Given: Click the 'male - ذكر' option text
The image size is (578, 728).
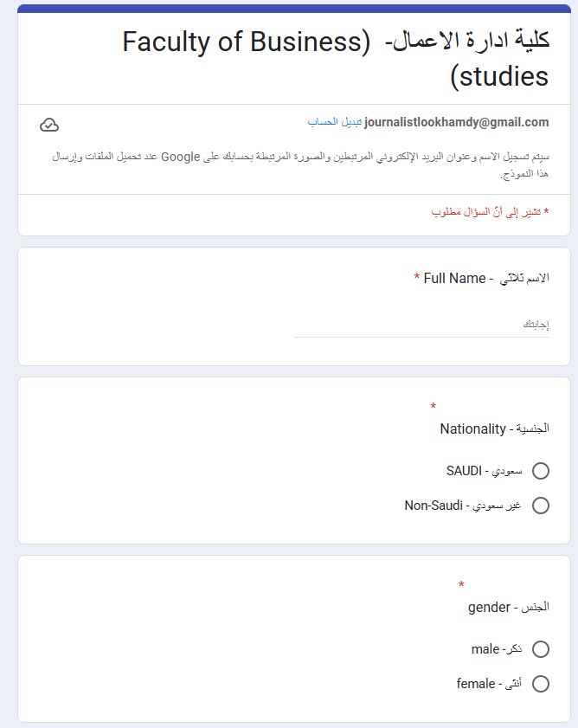Looking at the screenshot, I should pos(496,649).
